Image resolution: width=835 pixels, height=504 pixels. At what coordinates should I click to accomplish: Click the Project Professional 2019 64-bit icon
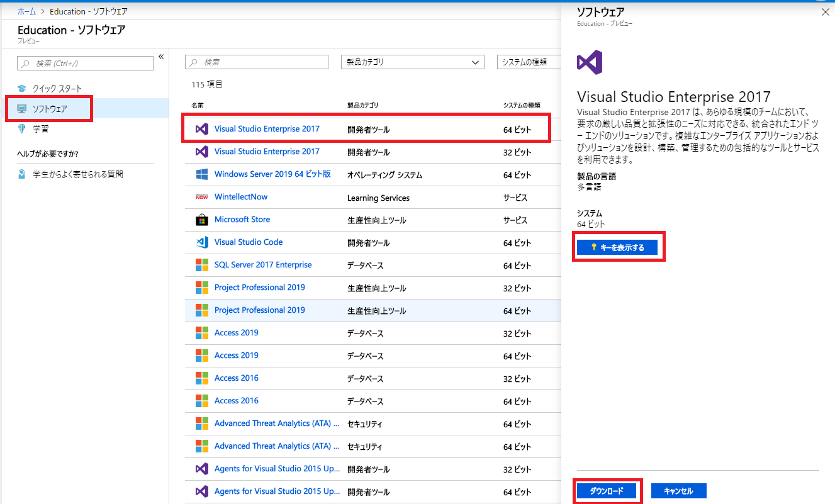201,310
